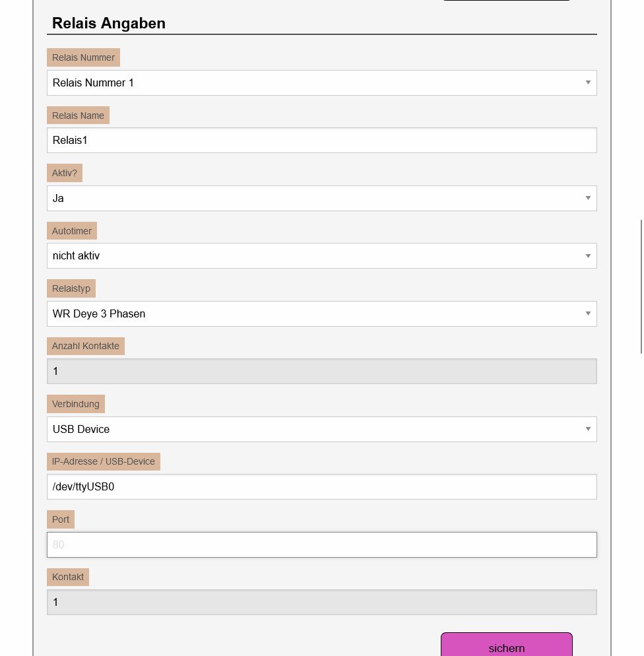Click the Verbindung label tag
The image size is (644, 656).
coord(76,404)
